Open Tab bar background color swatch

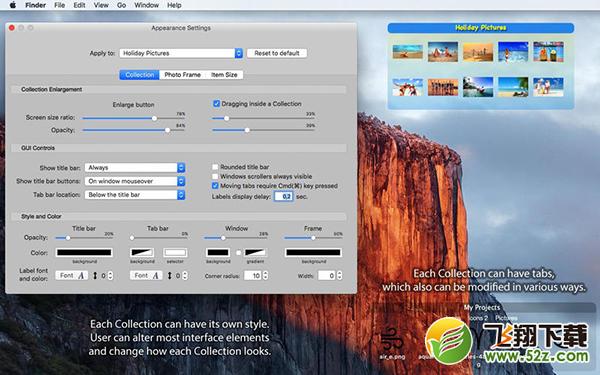coord(142,253)
